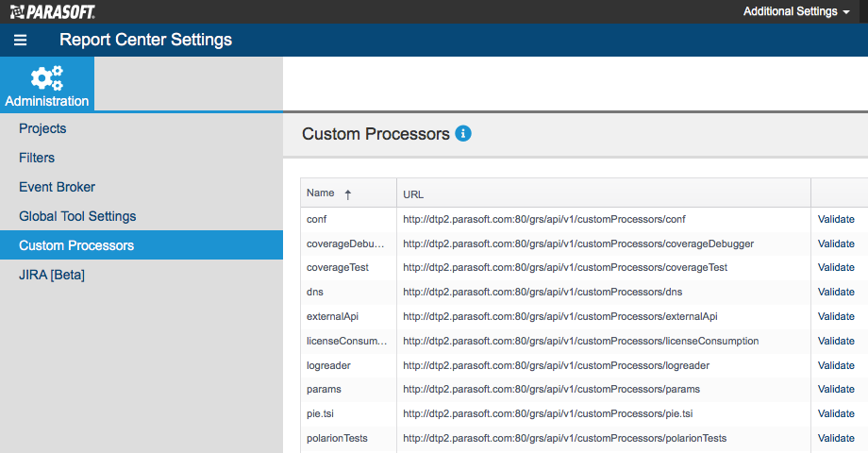This screenshot has height=453, width=868.
Task: Open JIRA [Beta] settings
Action: [x=52, y=275]
